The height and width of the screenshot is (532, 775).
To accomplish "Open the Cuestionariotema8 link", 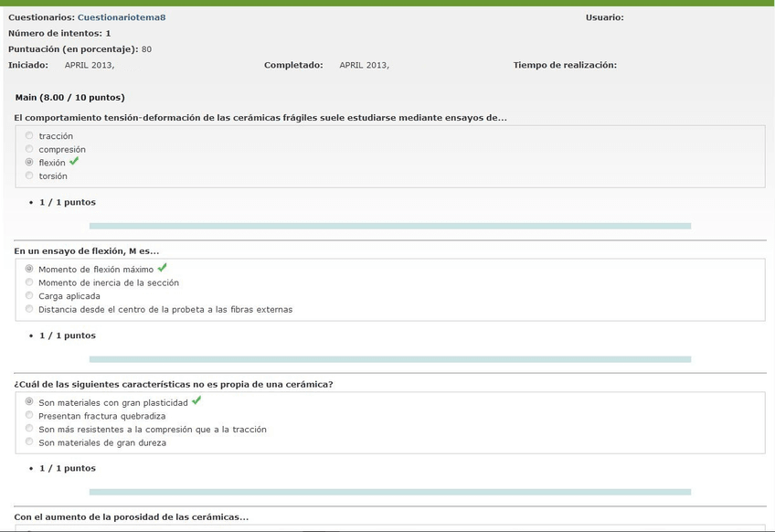I will [122, 17].
